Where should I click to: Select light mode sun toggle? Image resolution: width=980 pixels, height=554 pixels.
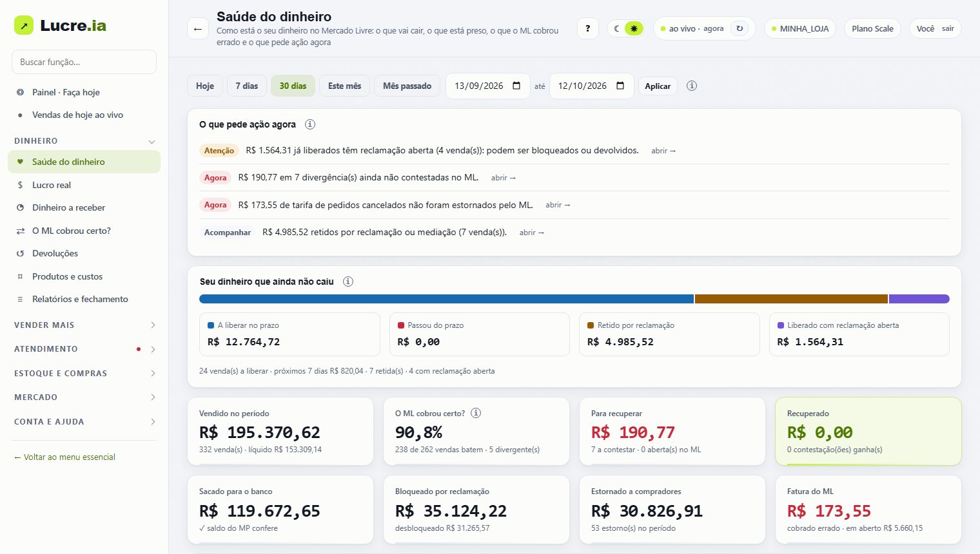[x=634, y=28]
